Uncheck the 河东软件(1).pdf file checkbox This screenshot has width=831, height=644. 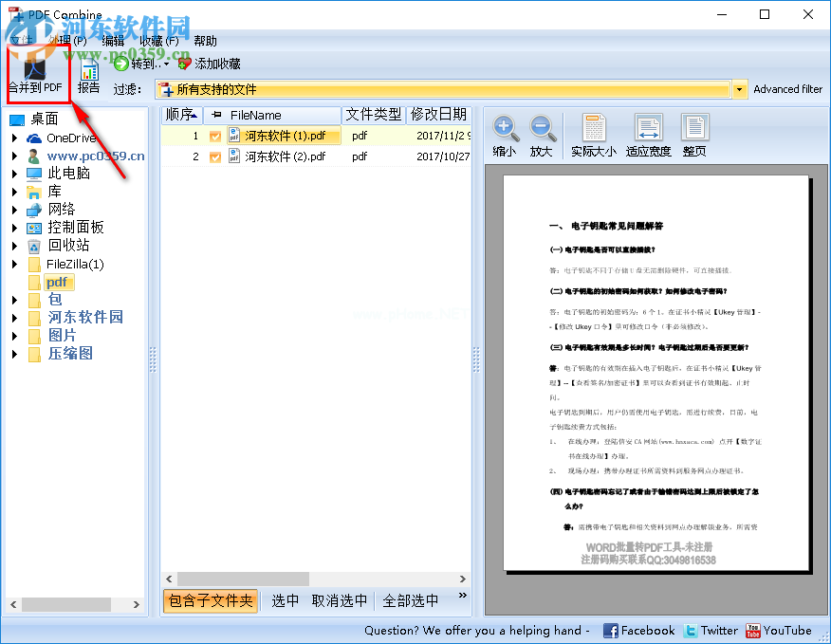[x=214, y=135]
